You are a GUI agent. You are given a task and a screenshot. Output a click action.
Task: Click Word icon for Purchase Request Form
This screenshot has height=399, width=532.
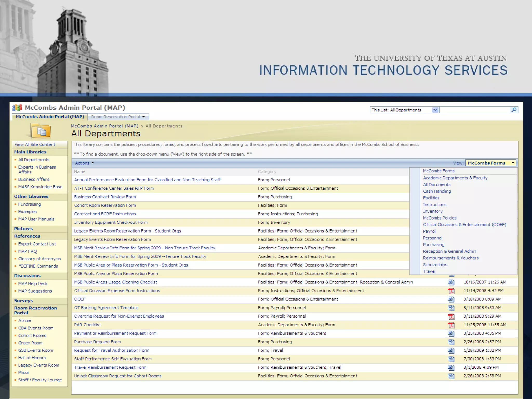(x=451, y=342)
